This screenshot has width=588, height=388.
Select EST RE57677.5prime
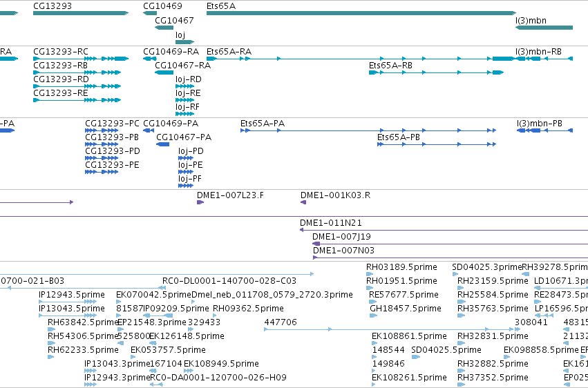404,295
